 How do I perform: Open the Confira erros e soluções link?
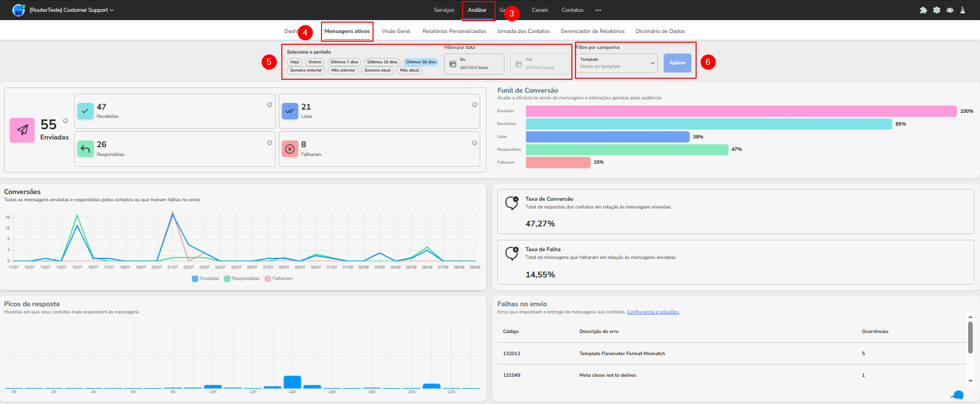point(653,312)
